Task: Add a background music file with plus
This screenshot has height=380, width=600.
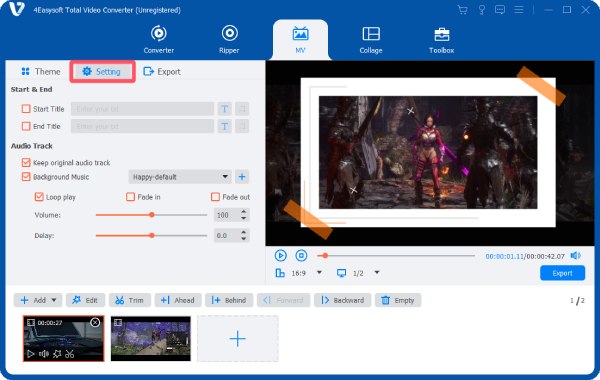Action: point(242,176)
